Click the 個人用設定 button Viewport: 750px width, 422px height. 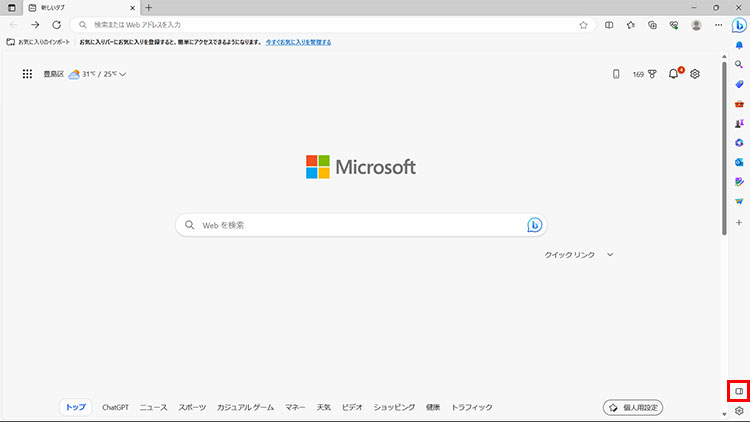pyautogui.click(x=634, y=407)
